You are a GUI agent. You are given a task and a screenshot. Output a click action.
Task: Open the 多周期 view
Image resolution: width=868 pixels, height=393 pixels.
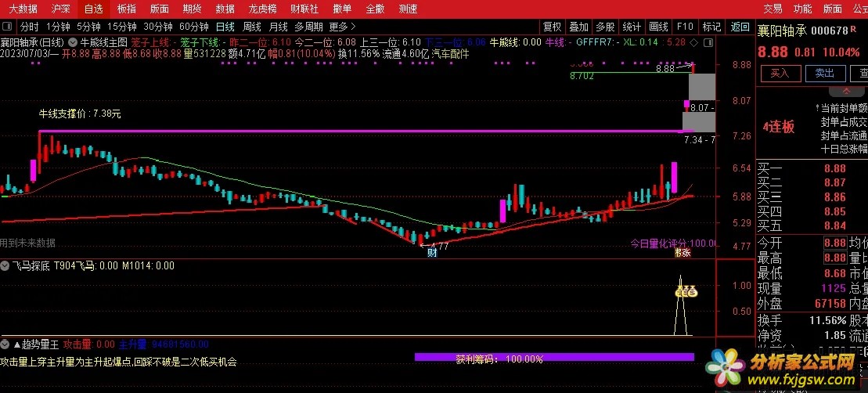309,27
